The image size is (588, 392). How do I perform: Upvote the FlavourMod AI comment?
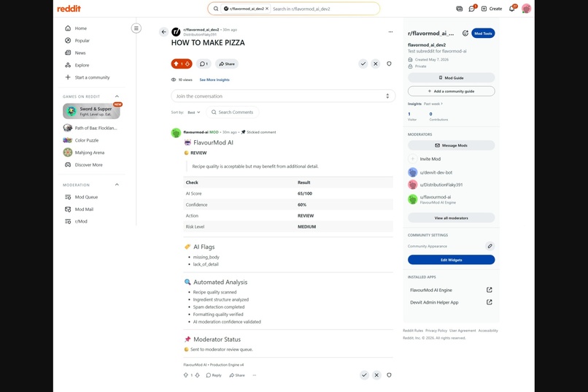click(185, 375)
